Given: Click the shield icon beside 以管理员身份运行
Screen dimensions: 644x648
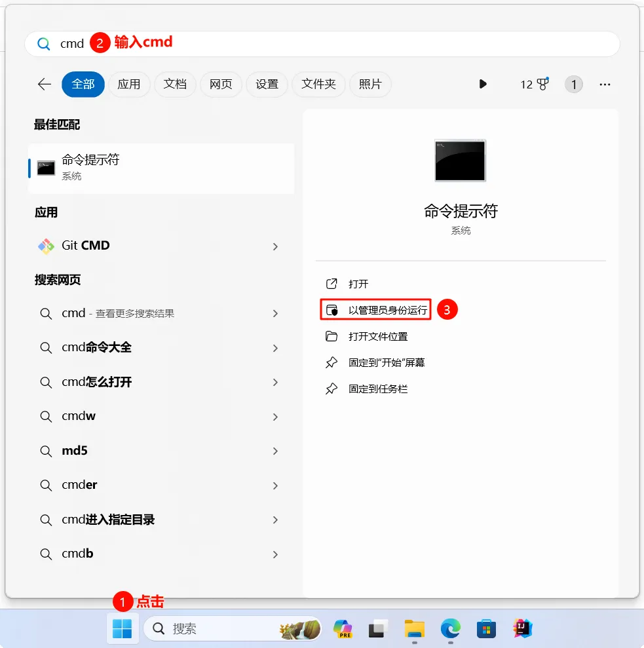Looking at the screenshot, I should [331, 310].
